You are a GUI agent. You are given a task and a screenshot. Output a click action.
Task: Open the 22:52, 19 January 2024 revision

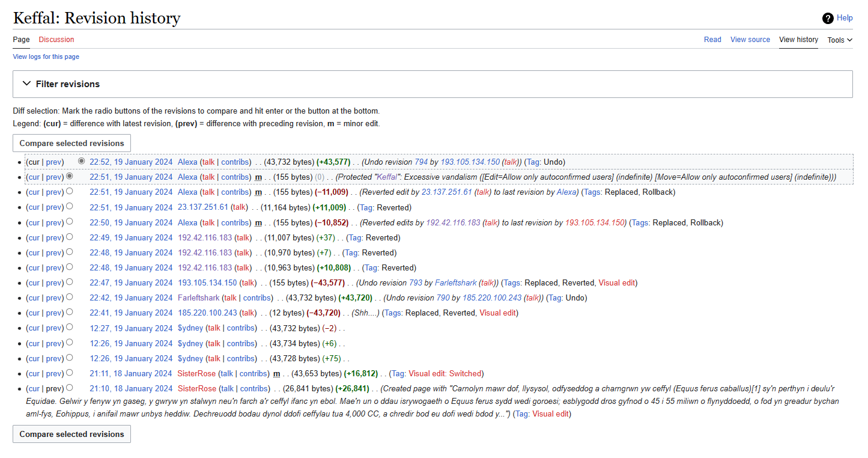tap(131, 162)
